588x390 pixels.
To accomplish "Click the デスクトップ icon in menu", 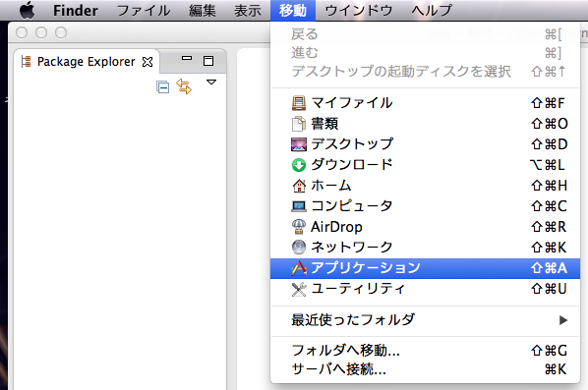I will [299, 144].
